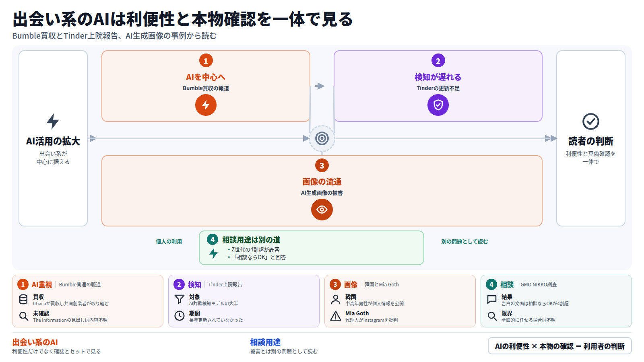This screenshot has width=644, height=362.
Task: Click the AI重視 card title
Action: tap(42, 284)
